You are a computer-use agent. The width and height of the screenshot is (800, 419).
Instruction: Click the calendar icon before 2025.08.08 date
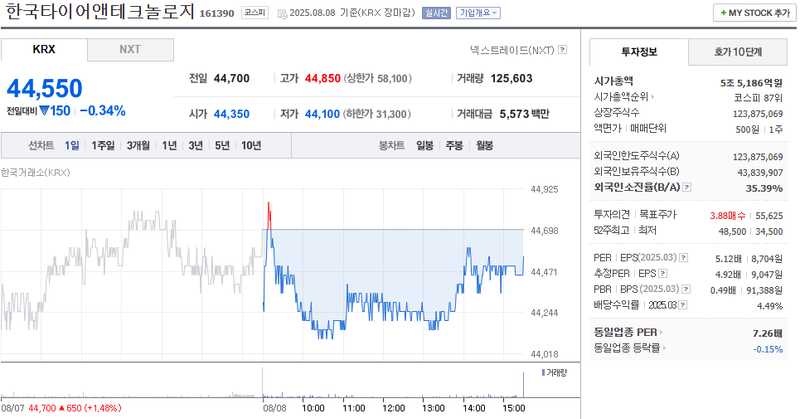click(x=282, y=14)
